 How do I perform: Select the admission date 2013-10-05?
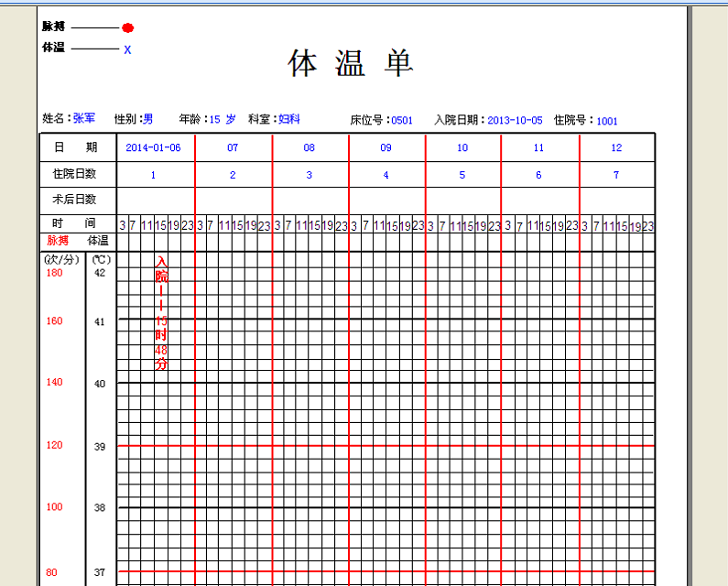click(x=515, y=120)
